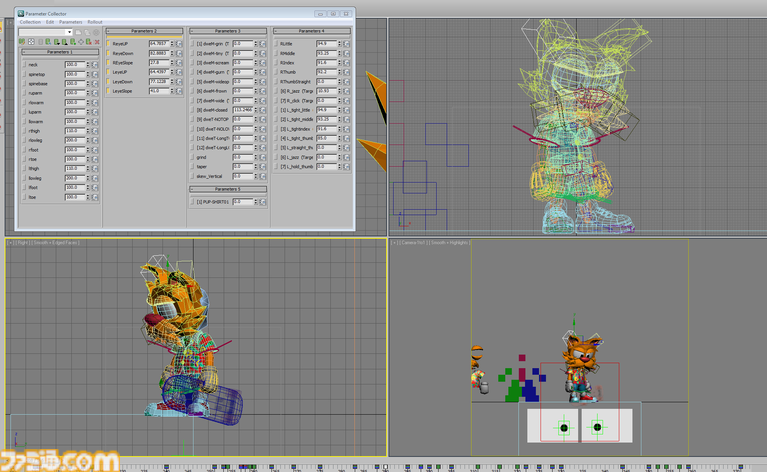The image size is (767, 472).
Task: Click the spinner arrows for RMiddle
Action: click(x=339, y=53)
